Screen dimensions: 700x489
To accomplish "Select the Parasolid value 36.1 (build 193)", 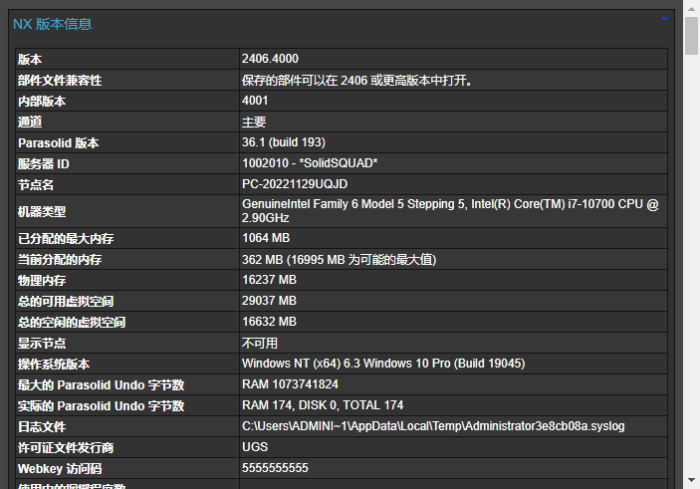I will pyautogui.click(x=283, y=143).
